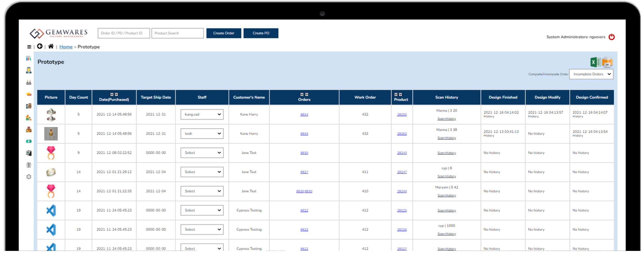Screen dimensions: 644x254
Task: Open the settings gear sidebar icon
Action: coord(29,177)
